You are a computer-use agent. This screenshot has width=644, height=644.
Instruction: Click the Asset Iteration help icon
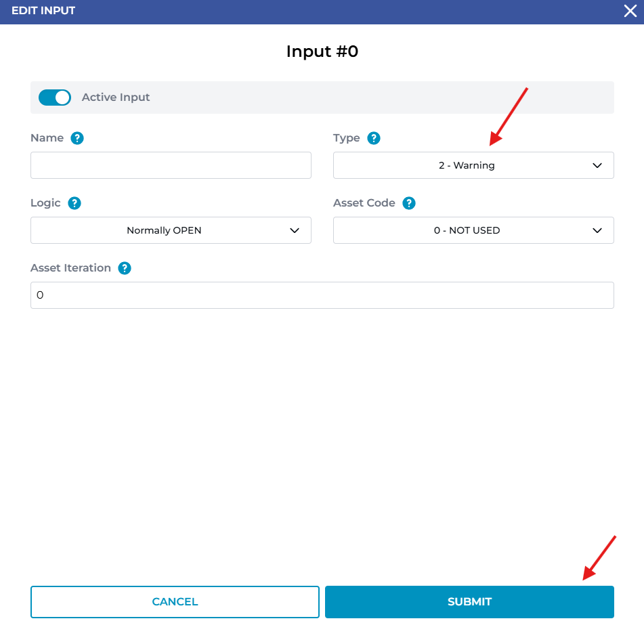[125, 268]
